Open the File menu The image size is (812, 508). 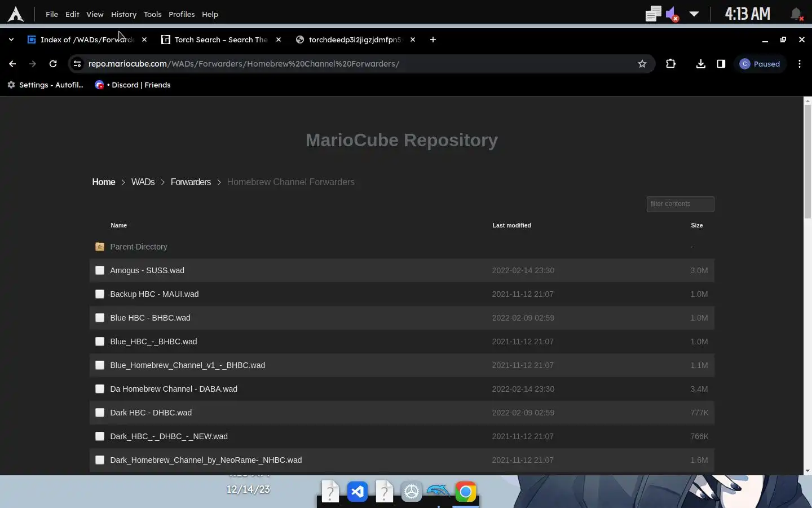click(x=52, y=14)
